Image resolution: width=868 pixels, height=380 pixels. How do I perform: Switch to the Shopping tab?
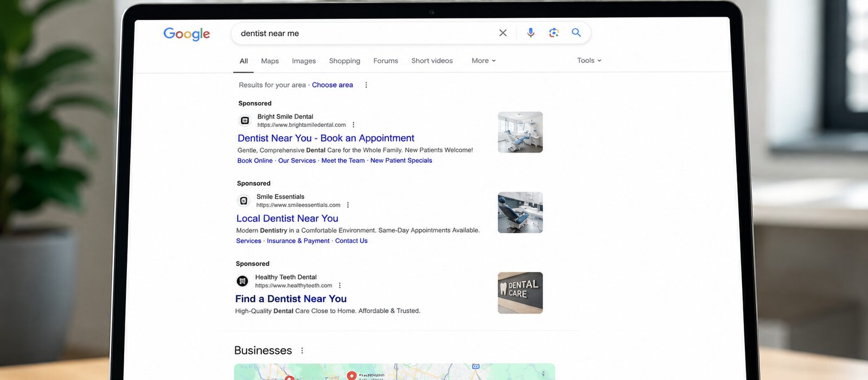click(x=344, y=61)
